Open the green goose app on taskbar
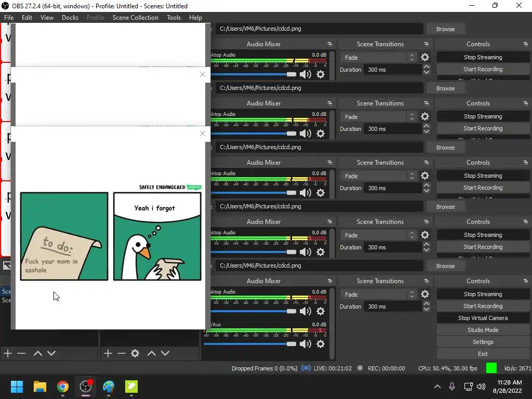Viewport: 532px width, 399px height. point(131,387)
